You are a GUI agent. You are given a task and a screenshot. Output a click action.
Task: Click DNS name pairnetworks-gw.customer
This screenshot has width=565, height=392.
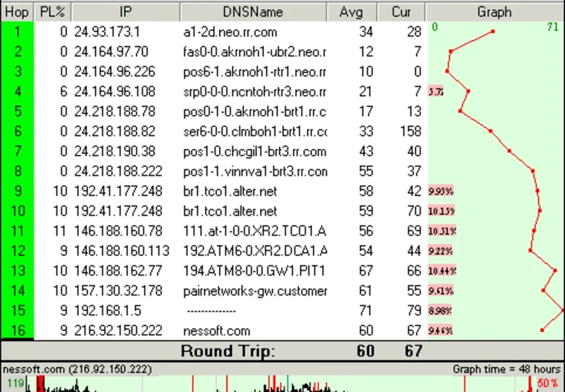pyautogui.click(x=255, y=290)
